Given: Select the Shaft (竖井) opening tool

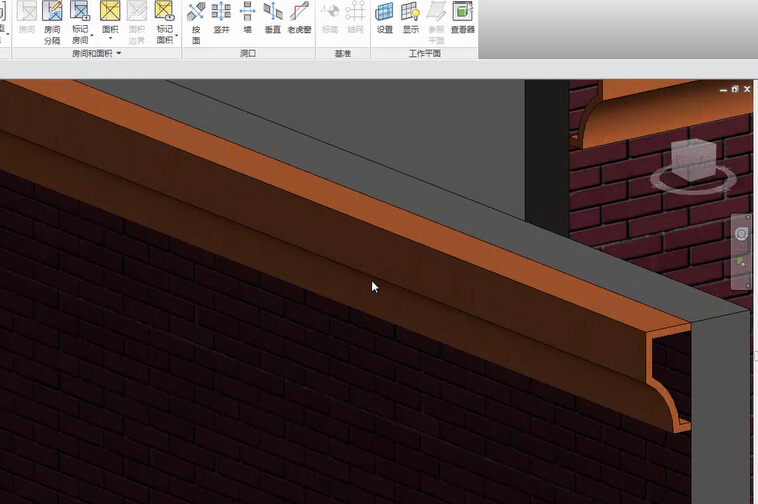Looking at the screenshot, I should coord(221,19).
